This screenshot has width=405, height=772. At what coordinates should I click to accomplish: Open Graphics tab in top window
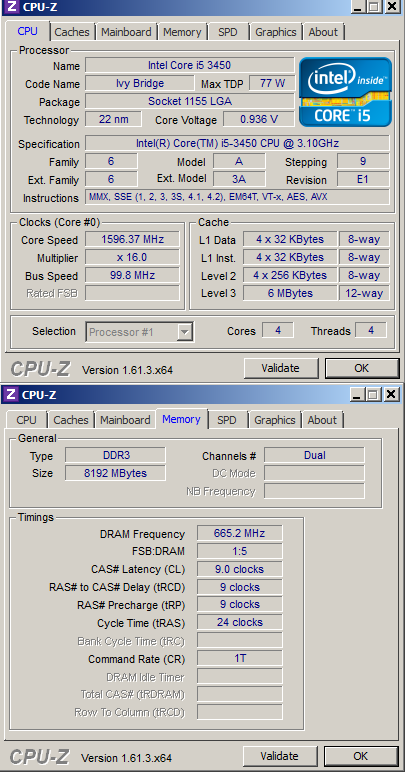[275, 32]
